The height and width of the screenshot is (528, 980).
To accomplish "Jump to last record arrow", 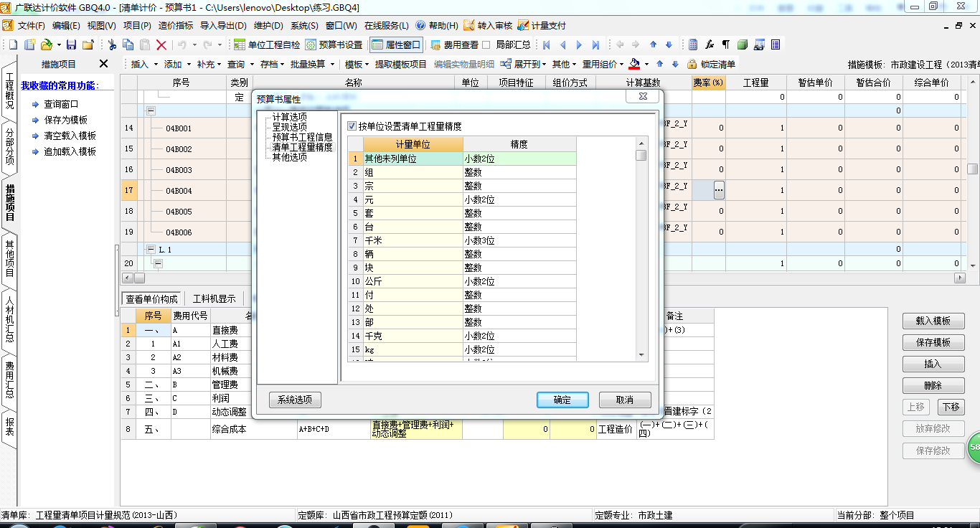I will pos(595,44).
